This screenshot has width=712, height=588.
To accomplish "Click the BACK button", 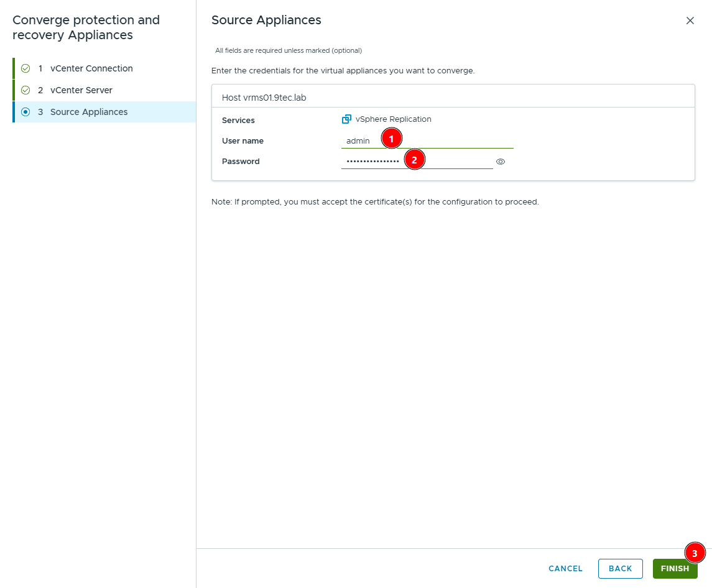I will pos(620,569).
